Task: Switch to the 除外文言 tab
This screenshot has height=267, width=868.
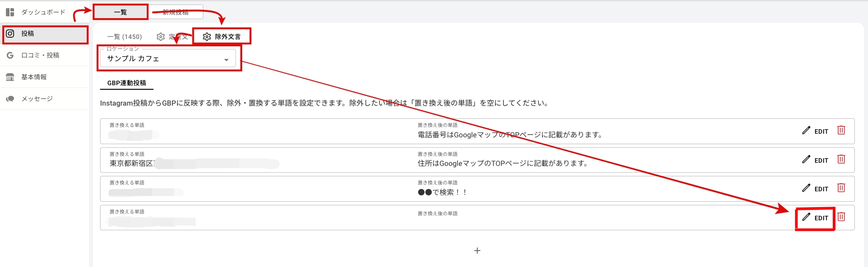Action: click(x=222, y=37)
